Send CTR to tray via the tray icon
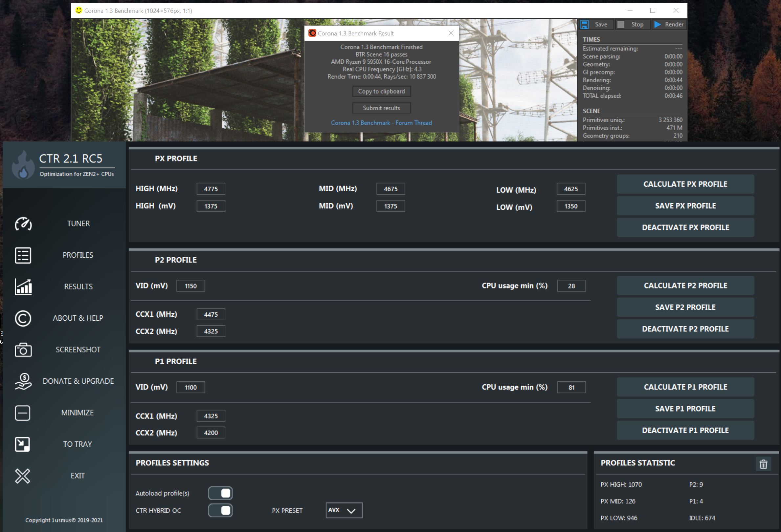The height and width of the screenshot is (532, 781). tap(23, 444)
